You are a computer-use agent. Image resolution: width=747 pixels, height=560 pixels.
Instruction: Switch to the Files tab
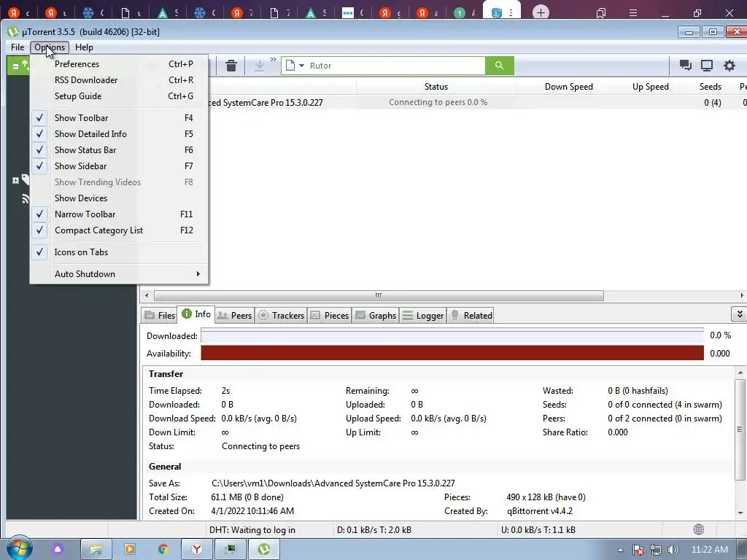pyautogui.click(x=160, y=315)
